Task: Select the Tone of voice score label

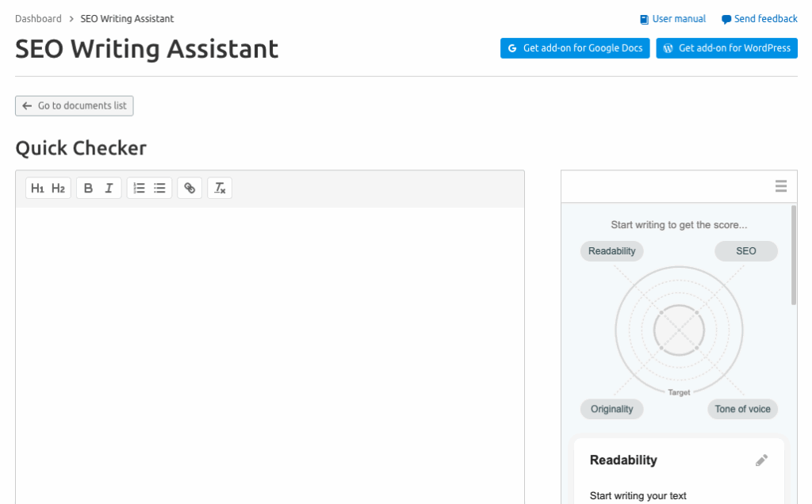Action: coord(742,409)
